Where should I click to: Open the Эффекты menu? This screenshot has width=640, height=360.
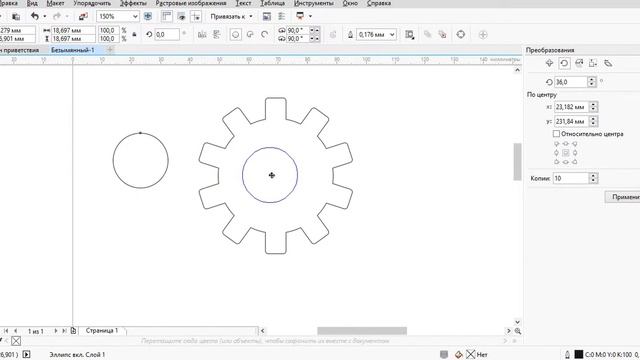point(133,3)
